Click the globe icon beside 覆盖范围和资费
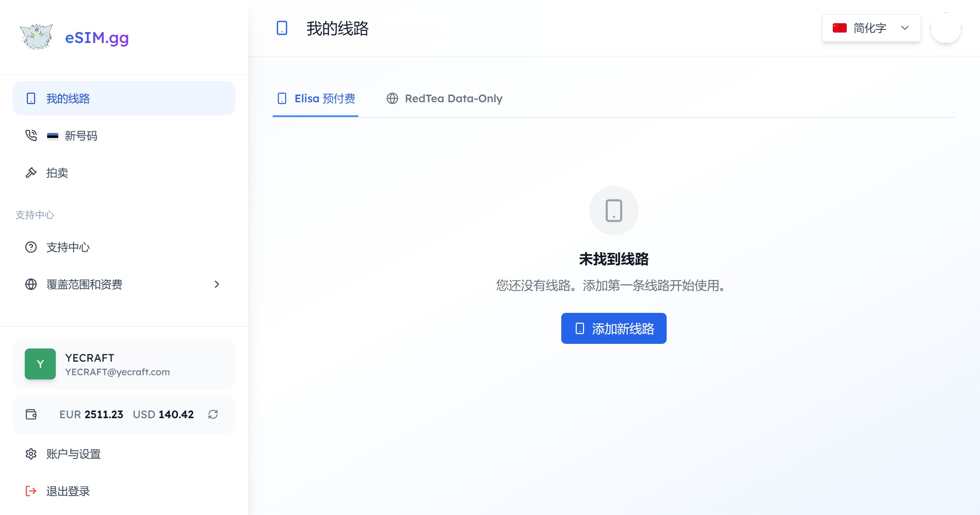 coord(31,285)
